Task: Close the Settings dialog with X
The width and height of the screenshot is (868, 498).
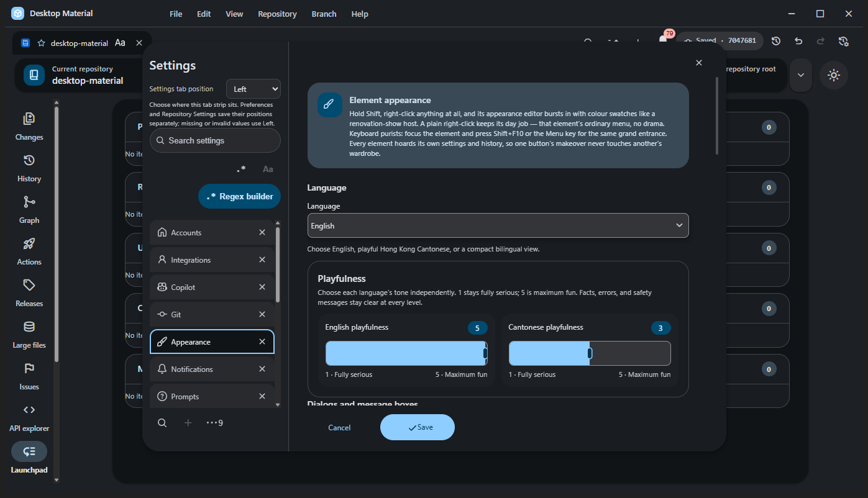Action: click(x=699, y=63)
